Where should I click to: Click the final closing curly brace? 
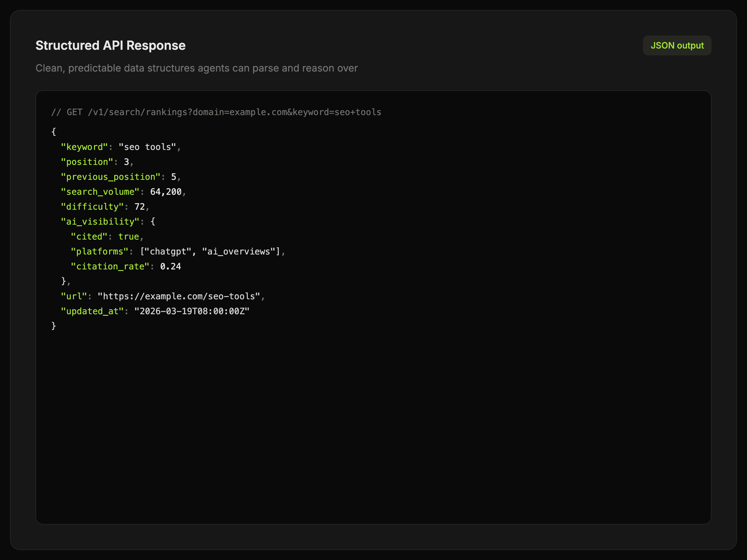click(53, 326)
